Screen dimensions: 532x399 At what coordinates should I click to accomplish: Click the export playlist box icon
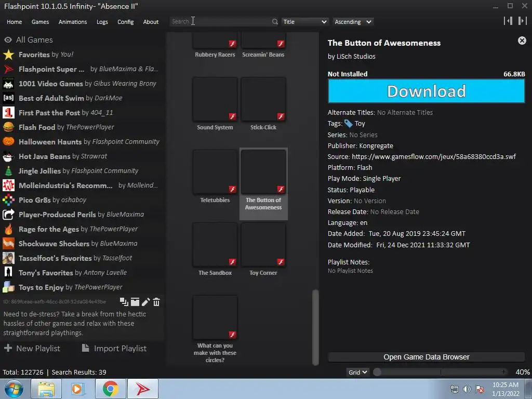coord(135,302)
